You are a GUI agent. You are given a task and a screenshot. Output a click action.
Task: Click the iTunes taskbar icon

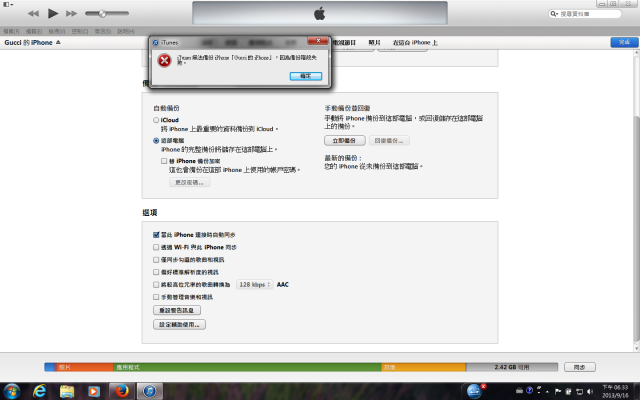(x=149, y=391)
